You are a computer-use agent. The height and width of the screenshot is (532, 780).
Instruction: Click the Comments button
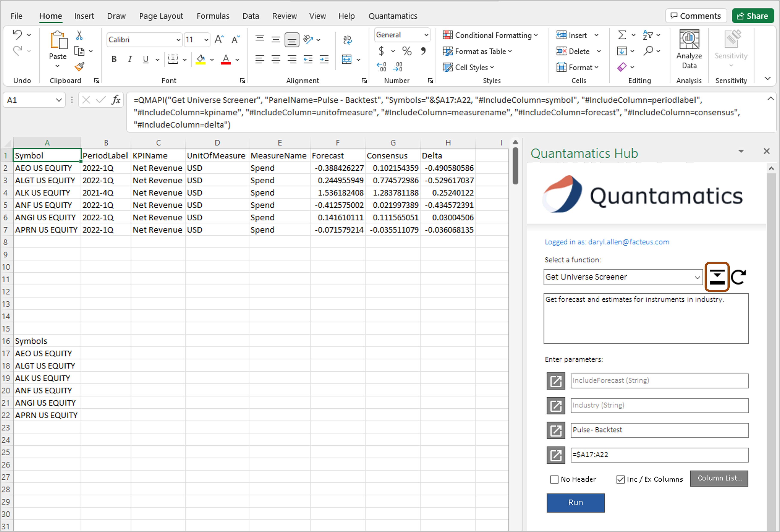point(696,16)
